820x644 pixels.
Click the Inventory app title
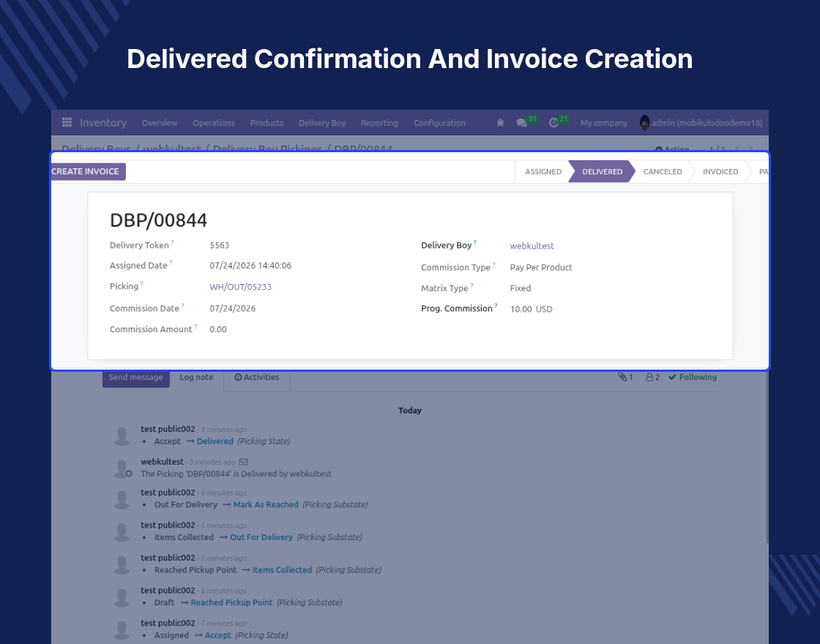tap(103, 123)
